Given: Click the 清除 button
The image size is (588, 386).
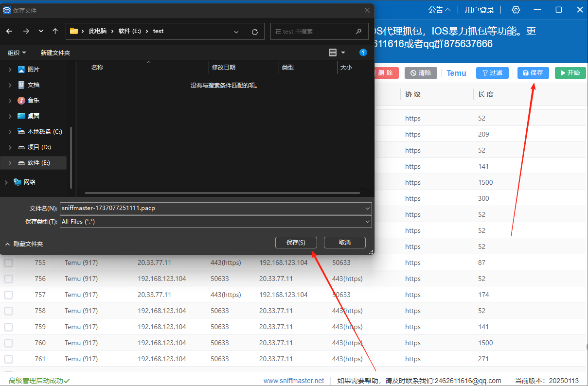Looking at the screenshot, I should click(x=421, y=73).
